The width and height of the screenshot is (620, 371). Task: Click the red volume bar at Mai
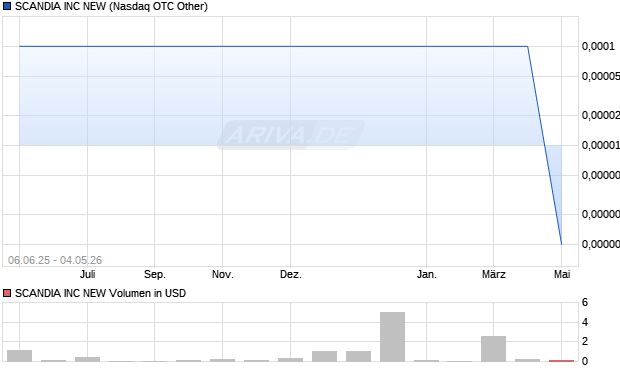click(x=561, y=361)
